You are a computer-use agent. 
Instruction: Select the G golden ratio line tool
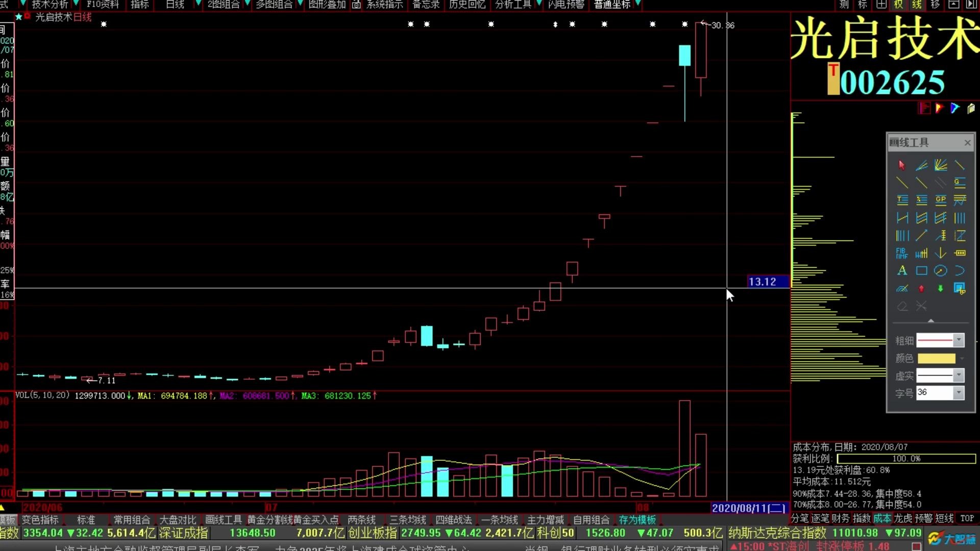click(x=960, y=182)
